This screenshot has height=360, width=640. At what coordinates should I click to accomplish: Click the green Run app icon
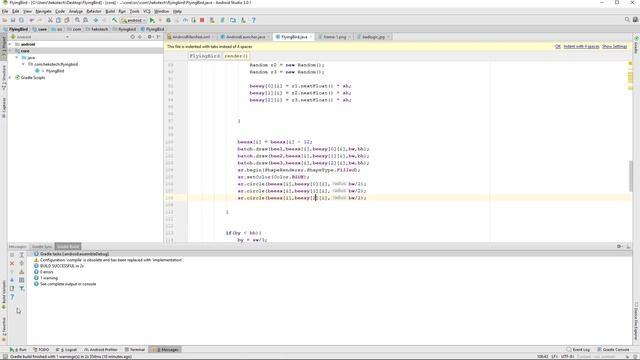(x=152, y=20)
